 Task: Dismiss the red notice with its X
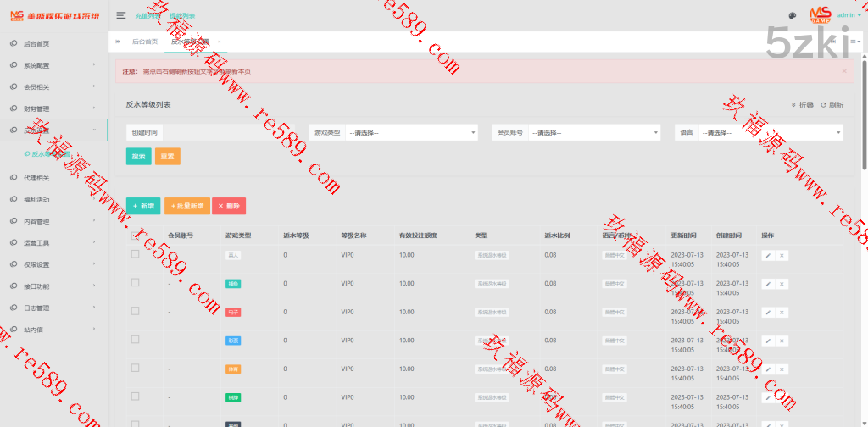(843, 71)
